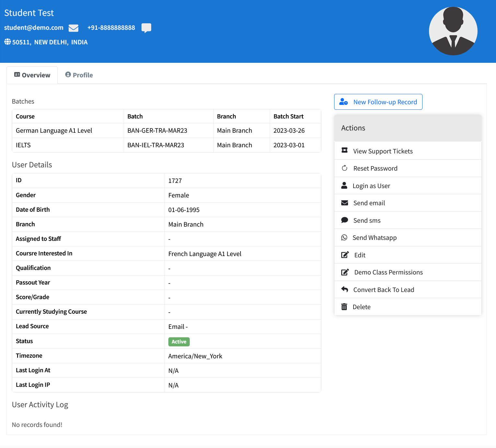This screenshot has height=448, width=496.
Task: Click the Reset Password circular arrow icon
Action: tap(344, 168)
